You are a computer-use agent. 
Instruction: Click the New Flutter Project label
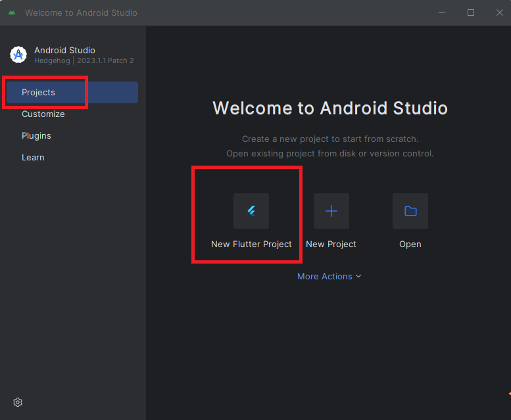[251, 245]
